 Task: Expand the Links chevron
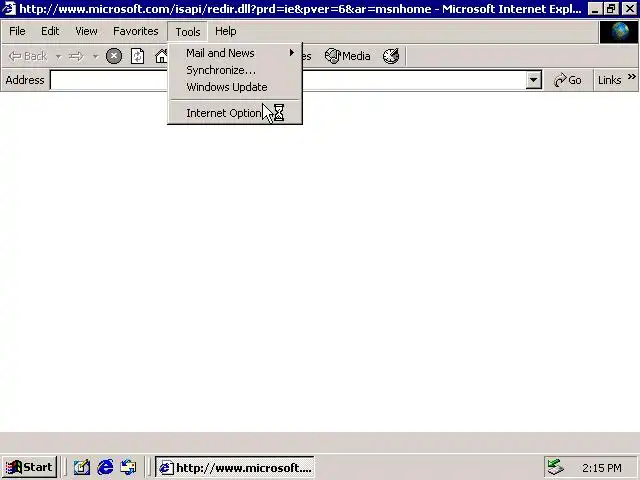click(631, 77)
